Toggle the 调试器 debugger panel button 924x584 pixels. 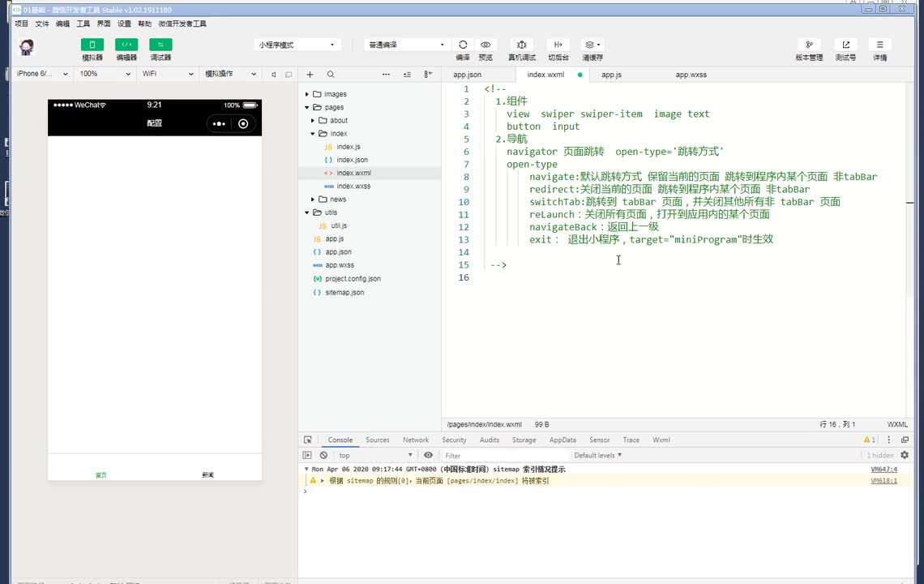tap(160, 45)
